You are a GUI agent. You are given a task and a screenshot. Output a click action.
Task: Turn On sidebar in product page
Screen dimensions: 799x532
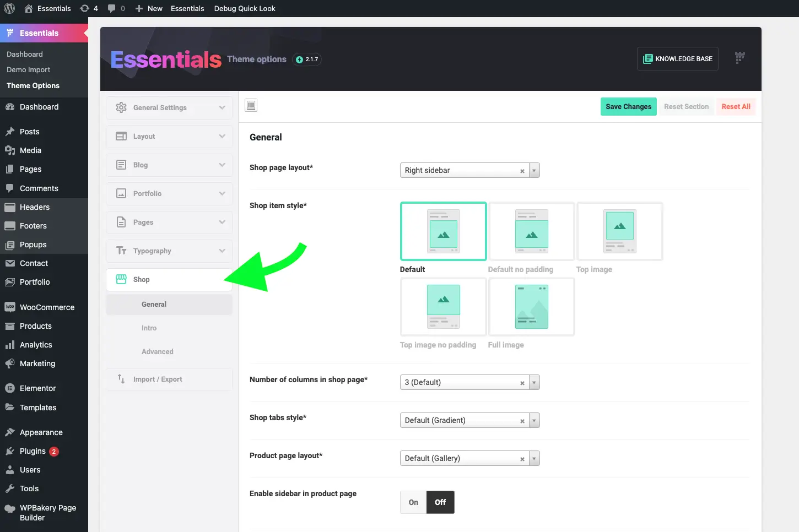click(413, 502)
